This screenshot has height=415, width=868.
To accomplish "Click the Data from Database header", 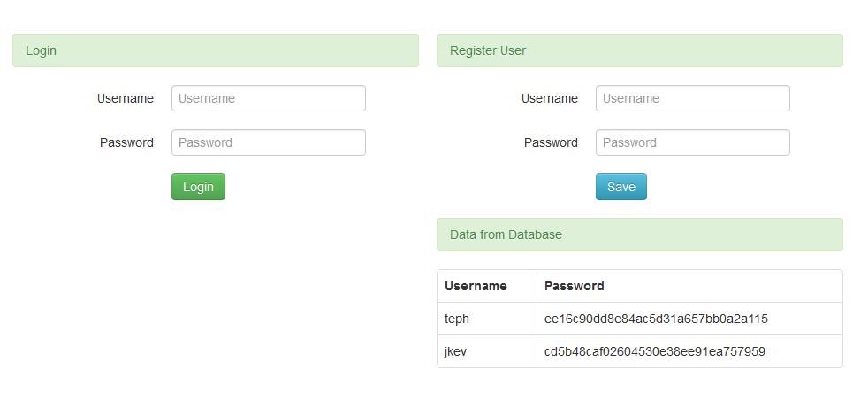I will [x=640, y=234].
